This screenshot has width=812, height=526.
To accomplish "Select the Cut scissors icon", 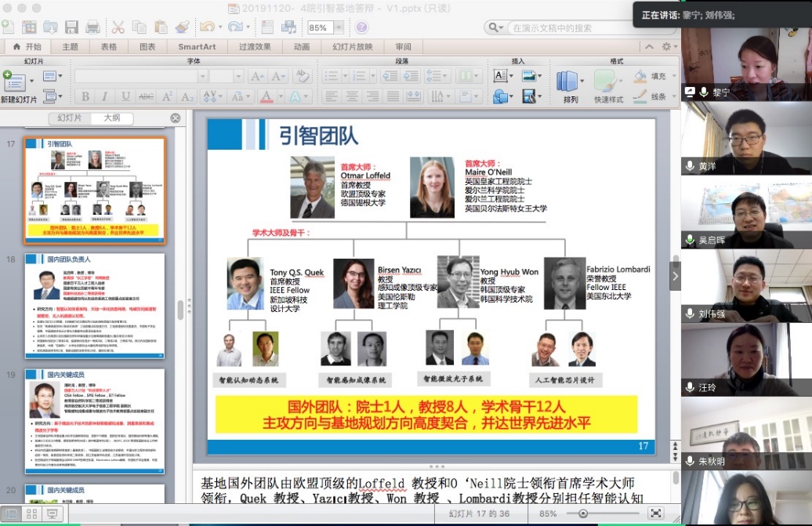I will 118,27.
